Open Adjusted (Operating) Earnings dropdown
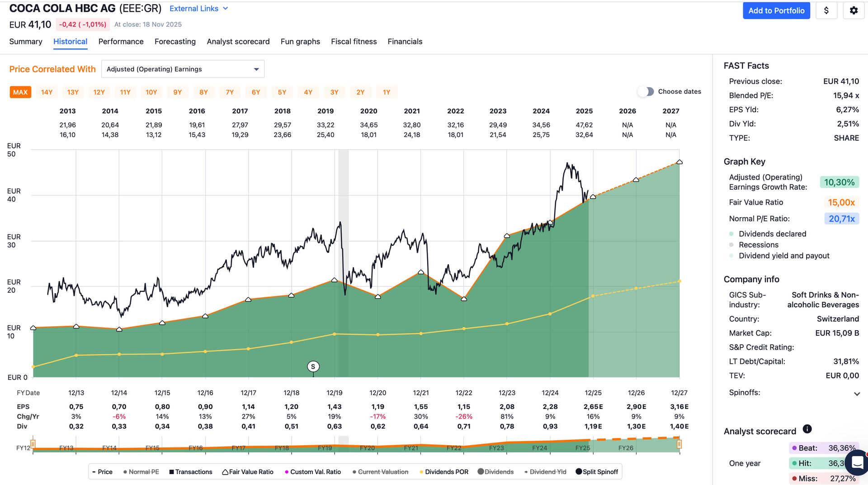This screenshot has width=868, height=485. point(183,69)
